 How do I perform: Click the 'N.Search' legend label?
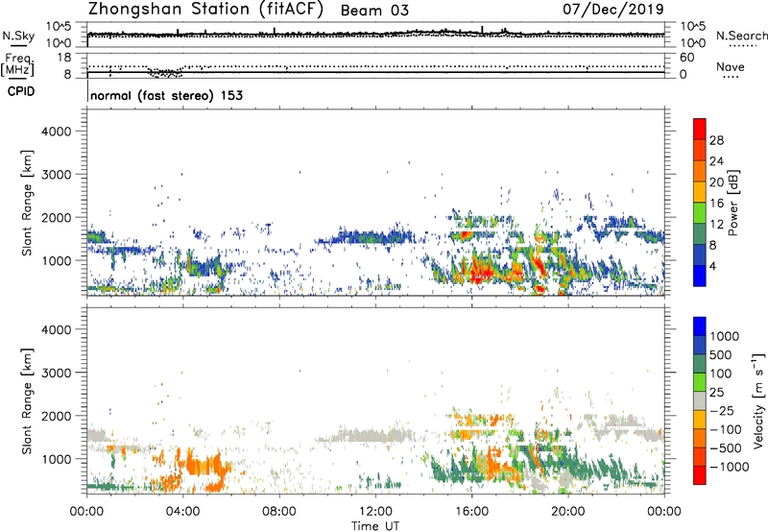741,36
